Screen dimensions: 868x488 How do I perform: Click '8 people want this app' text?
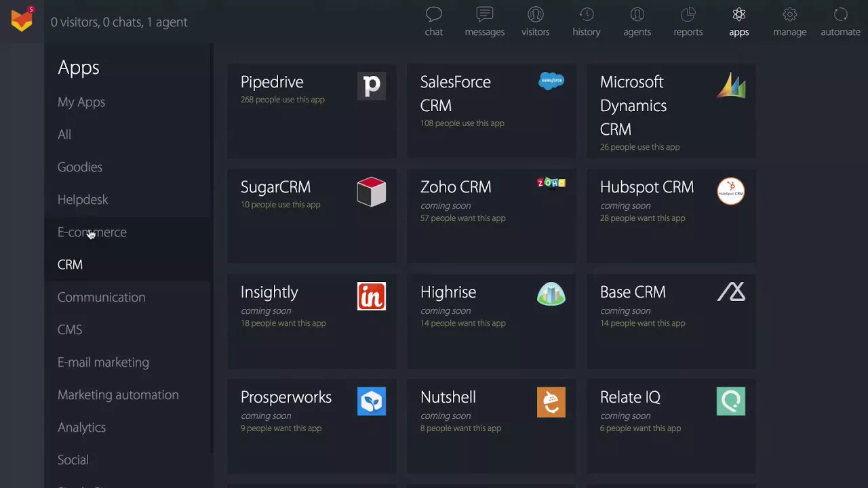[460, 428]
